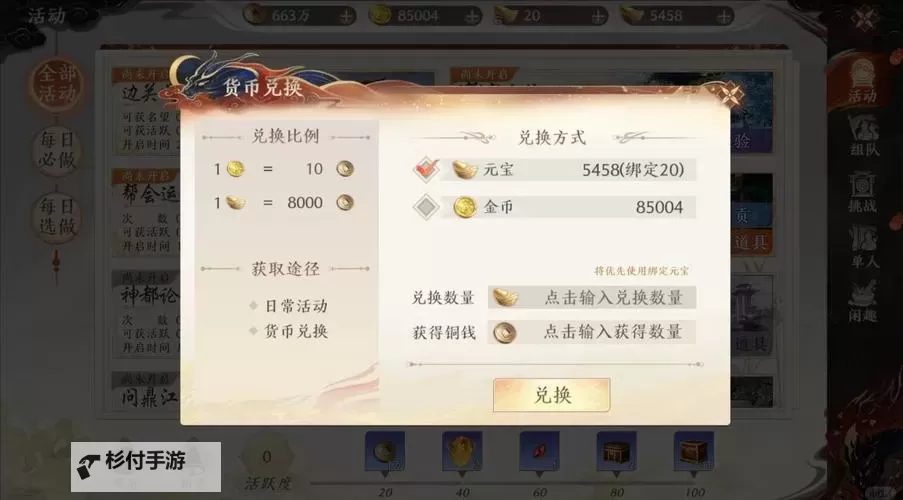
Task: Switch to the 每日必做 tab
Action: pos(56,151)
